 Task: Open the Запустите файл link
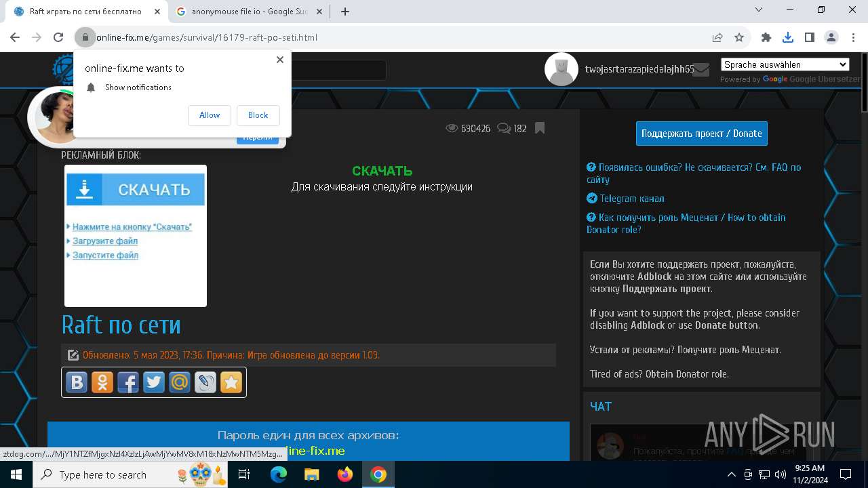pyautogui.click(x=105, y=256)
